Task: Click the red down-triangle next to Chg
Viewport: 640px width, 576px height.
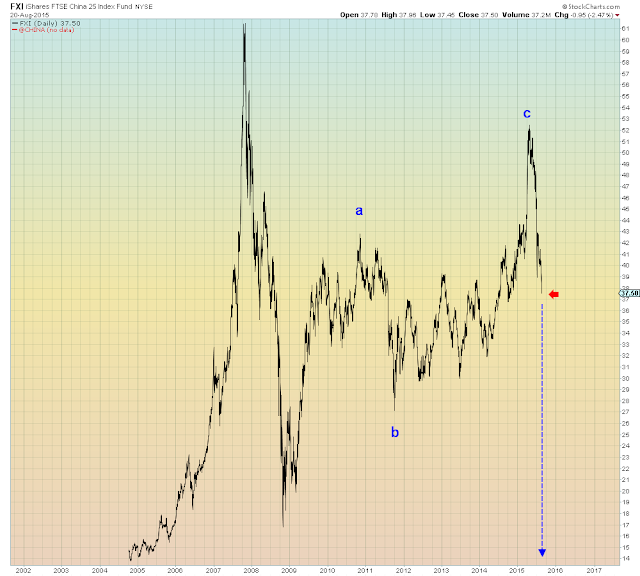Action: coord(617,15)
